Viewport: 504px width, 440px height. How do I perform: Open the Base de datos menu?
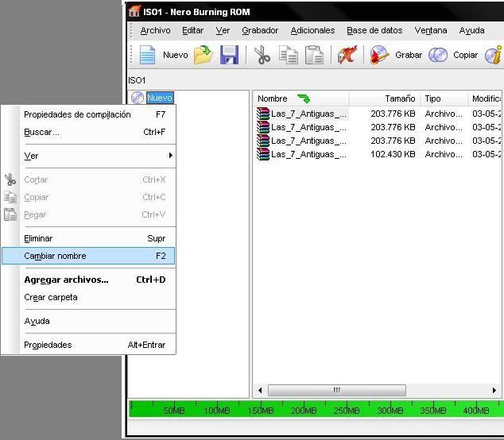[x=374, y=30]
